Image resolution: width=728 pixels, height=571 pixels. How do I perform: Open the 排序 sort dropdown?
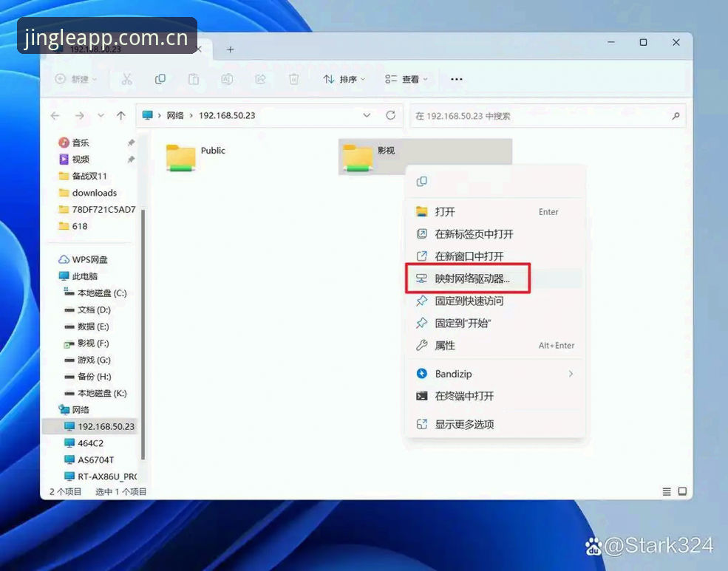(x=344, y=79)
